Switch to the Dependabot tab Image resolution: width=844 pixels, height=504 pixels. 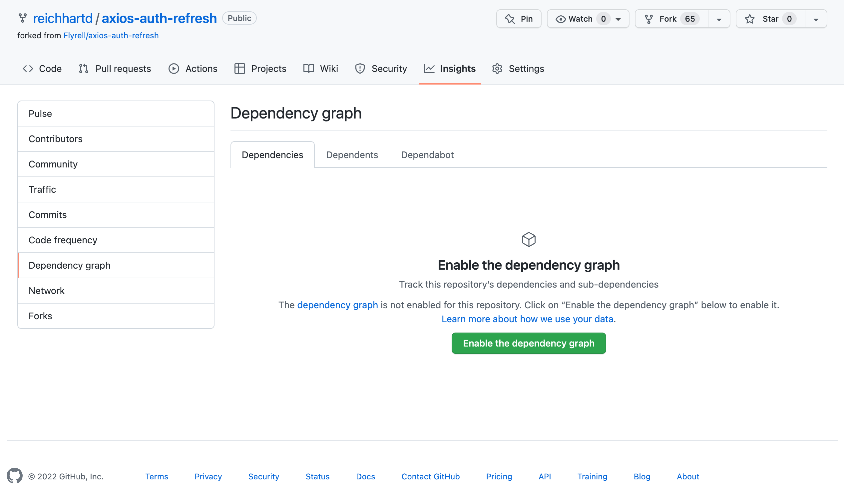[427, 155]
